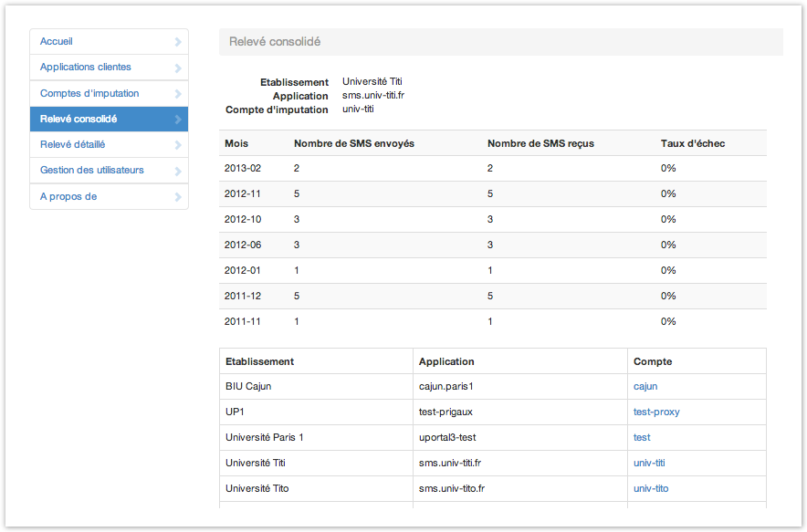807x532 pixels.
Task: Open the univ-tito account link
Action: [x=651, y=489]
